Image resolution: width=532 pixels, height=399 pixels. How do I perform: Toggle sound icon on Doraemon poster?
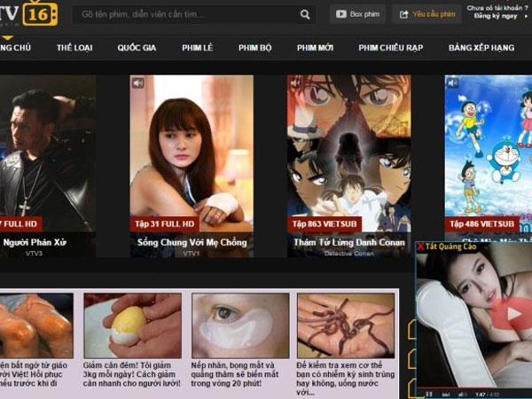click(x=453, y=83)
